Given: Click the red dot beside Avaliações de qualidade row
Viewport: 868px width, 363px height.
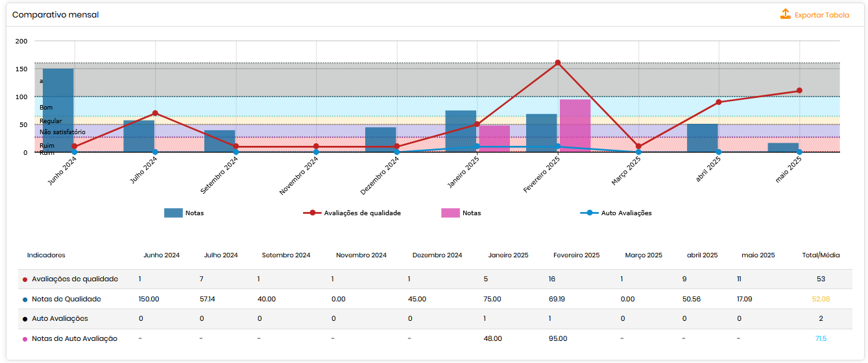Looking at the screenshot, I should pos(25,279).
